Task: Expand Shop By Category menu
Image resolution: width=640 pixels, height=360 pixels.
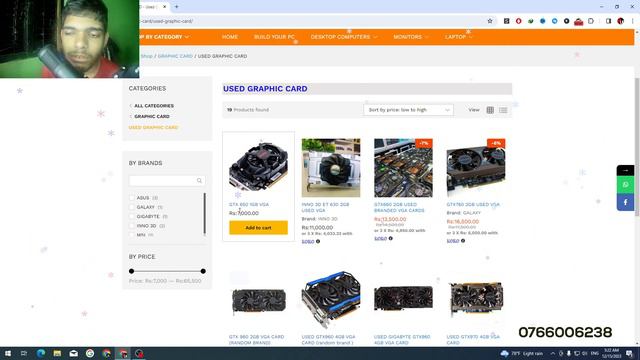Action: click(x=164, y=37)
